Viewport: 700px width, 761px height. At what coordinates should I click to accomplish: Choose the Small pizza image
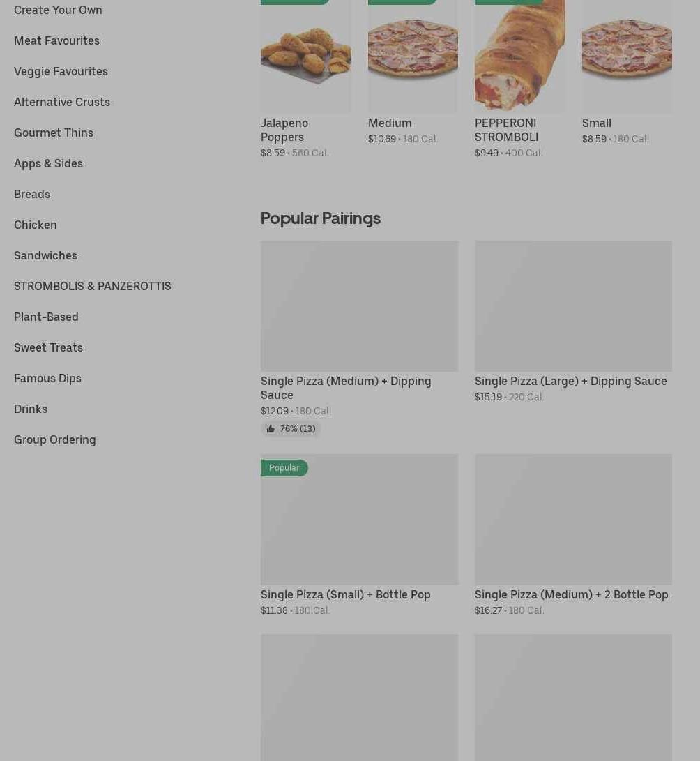point(627,56)
